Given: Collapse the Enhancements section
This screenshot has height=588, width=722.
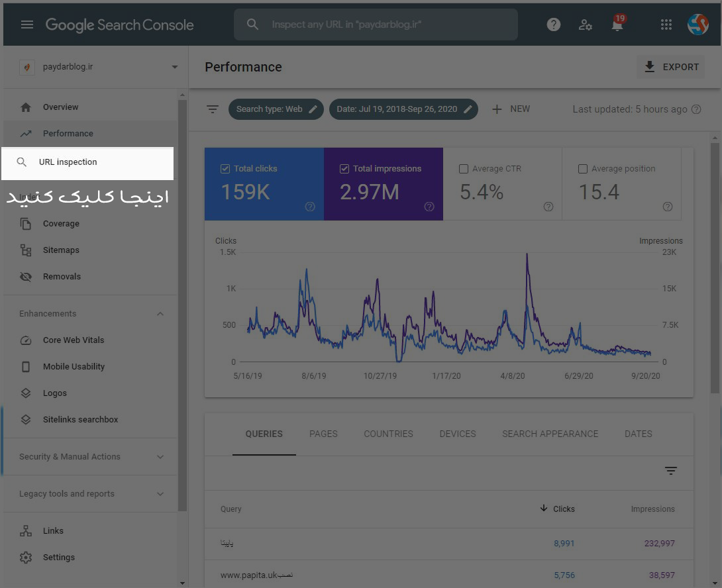Looking at the screenshot, I should pos(160,313).
